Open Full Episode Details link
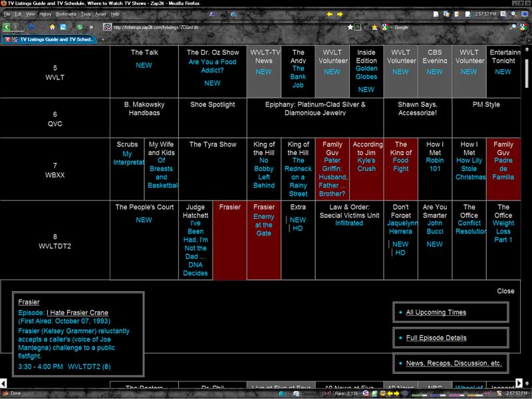The height and width of the screenshot is (399, 532). coord(436,338)
